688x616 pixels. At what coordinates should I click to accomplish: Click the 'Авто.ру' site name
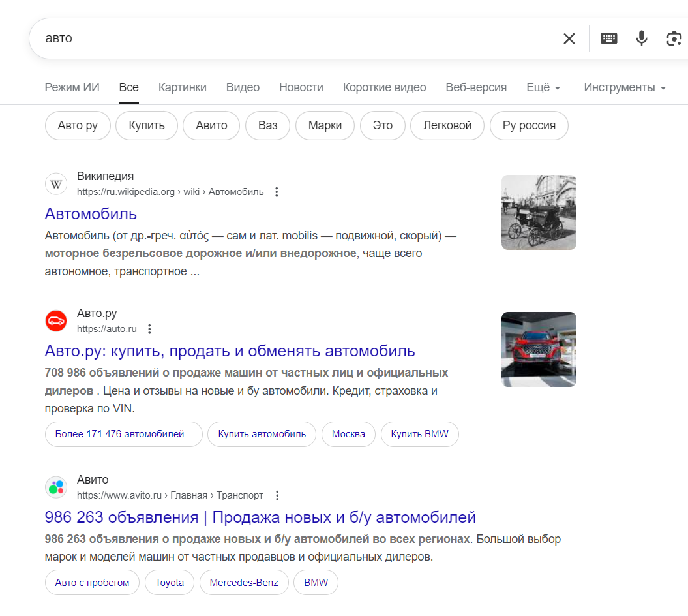click(97, 313)
